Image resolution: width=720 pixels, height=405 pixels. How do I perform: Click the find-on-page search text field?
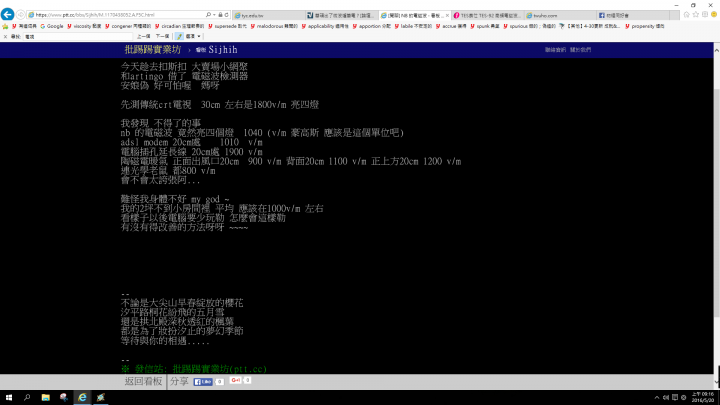point(78,36)
